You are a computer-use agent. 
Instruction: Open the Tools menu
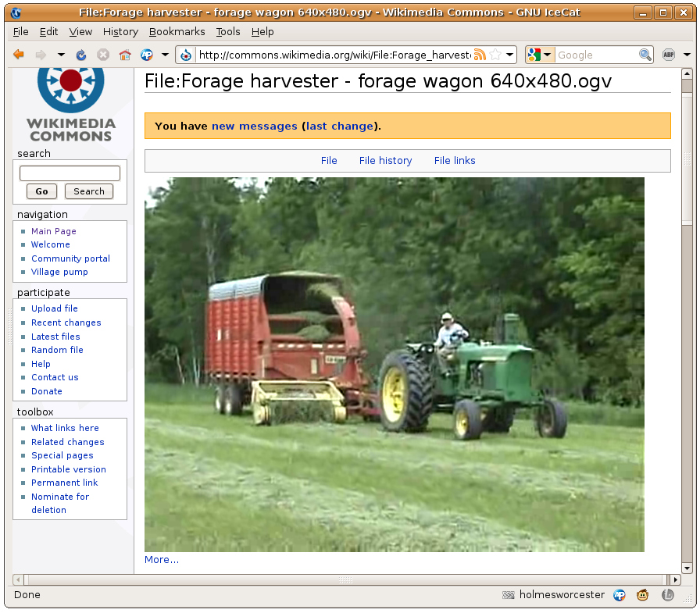pos(228,31)
